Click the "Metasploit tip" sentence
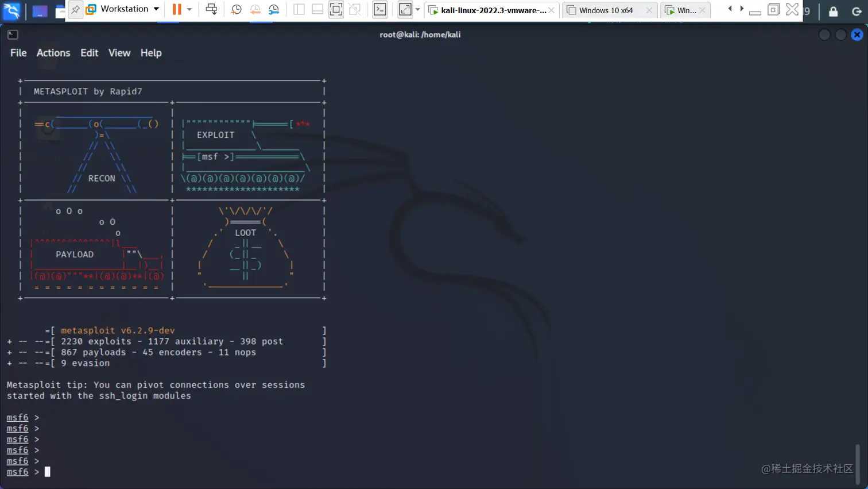Image resolution: width=868 pixels, height=489 pixels. point(156,390)
